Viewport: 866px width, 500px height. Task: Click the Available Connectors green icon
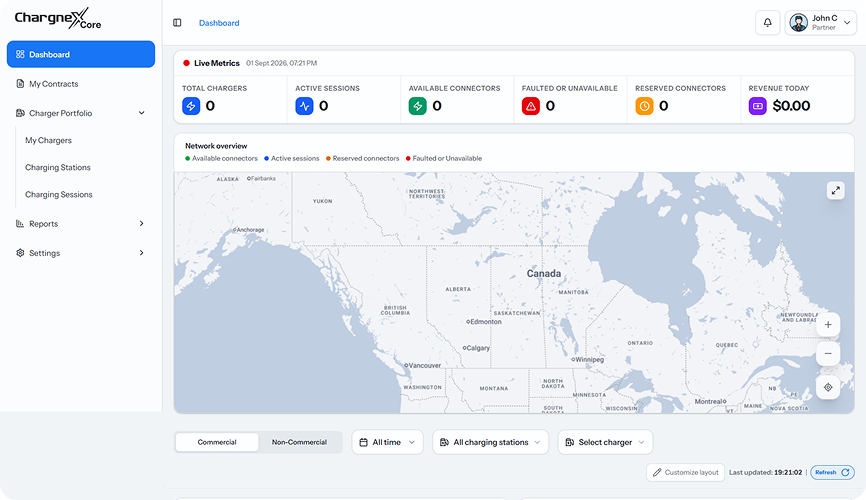click(x=418, y=106)
